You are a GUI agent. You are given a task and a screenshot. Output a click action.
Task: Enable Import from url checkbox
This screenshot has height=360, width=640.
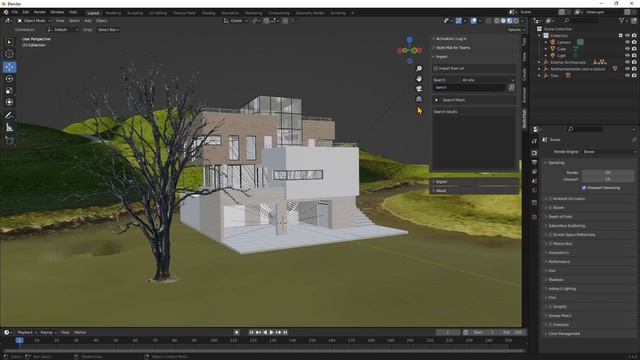click(x=436, y=69)
